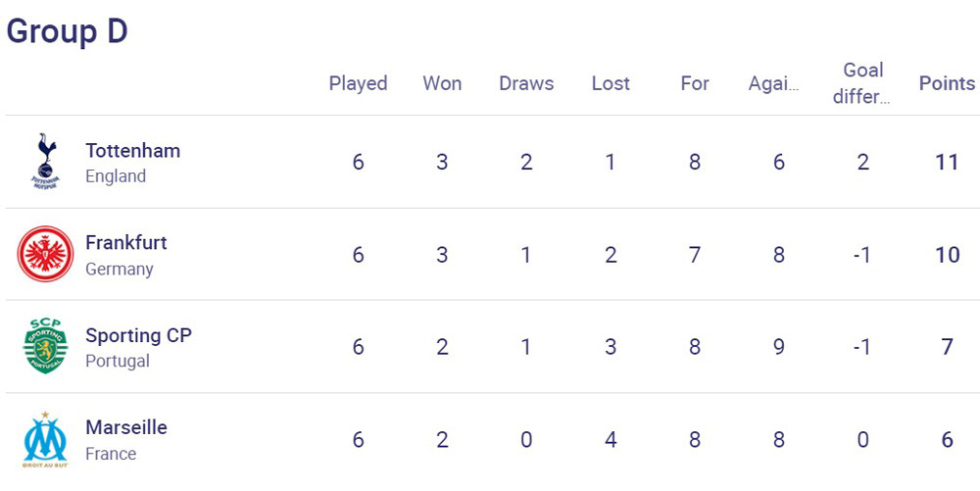Click the Marseille blue logo icon
980x491 pixels.
(45, 438)
